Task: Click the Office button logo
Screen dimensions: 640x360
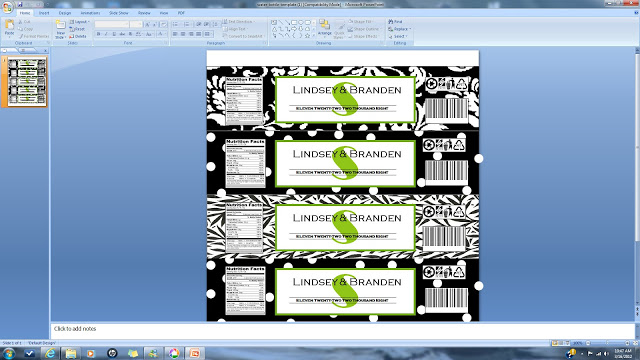Action: (x=7, y=7)
